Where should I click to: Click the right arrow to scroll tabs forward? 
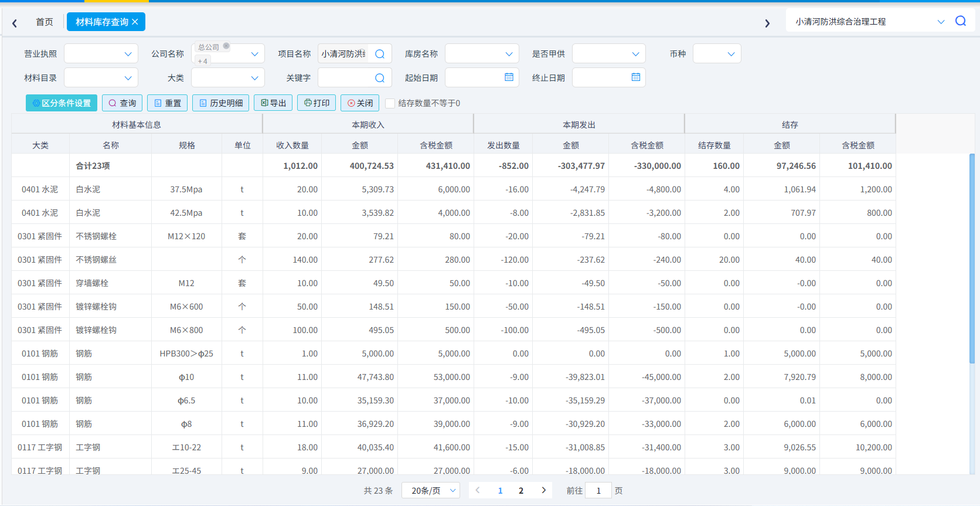point(767,23)
